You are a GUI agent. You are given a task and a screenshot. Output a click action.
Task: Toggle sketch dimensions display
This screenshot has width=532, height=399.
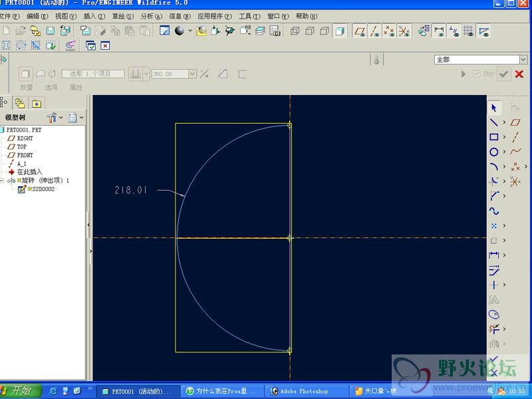click(x=439, y=31)
